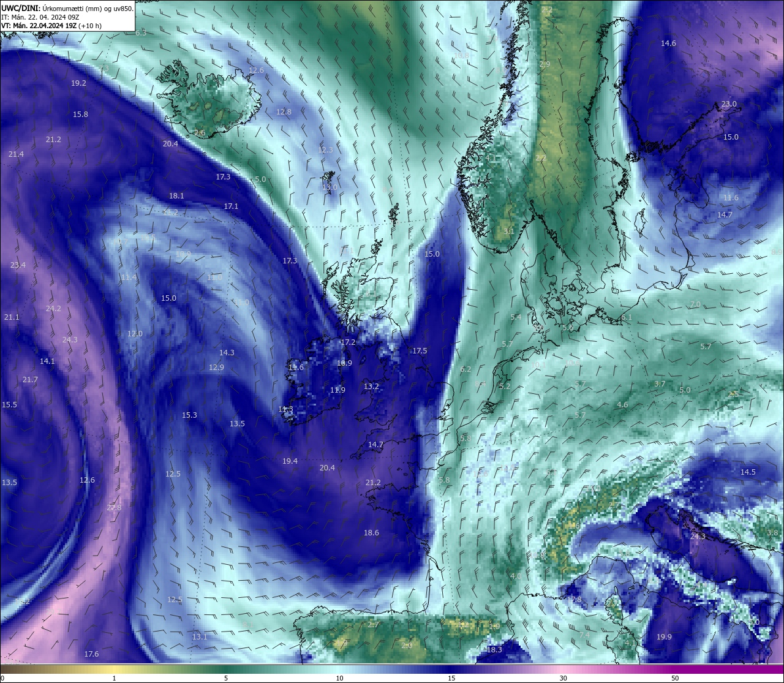The height and width of the screenshot is (683, 784).
Task: Click the 18.6 value on the map
Action: pyautogui.click(x=371, y=533)
